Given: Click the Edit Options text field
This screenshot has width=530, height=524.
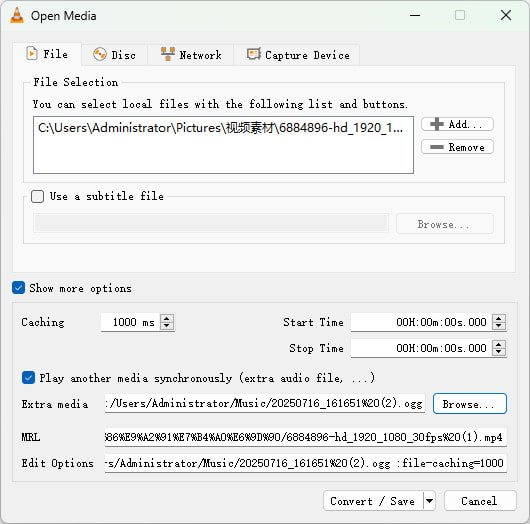Looking at the screenshot, I should click(306, 463).
